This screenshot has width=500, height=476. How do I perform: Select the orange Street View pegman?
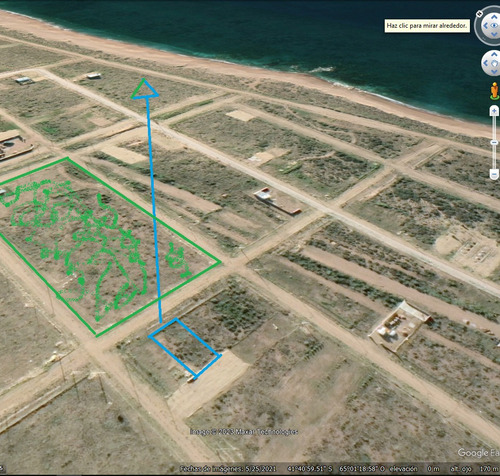tap(495, 91)
